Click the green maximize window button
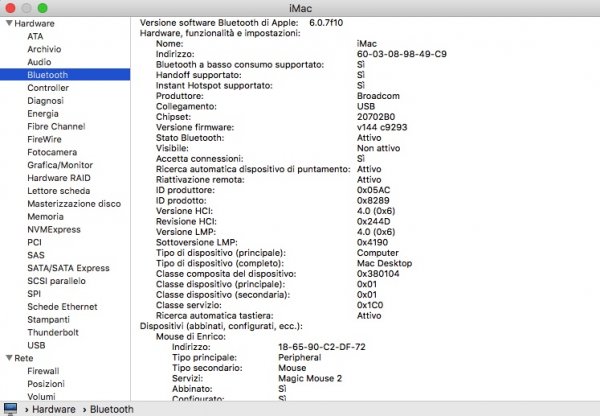Viewport: 600px width, 416px height. point(42,8)
